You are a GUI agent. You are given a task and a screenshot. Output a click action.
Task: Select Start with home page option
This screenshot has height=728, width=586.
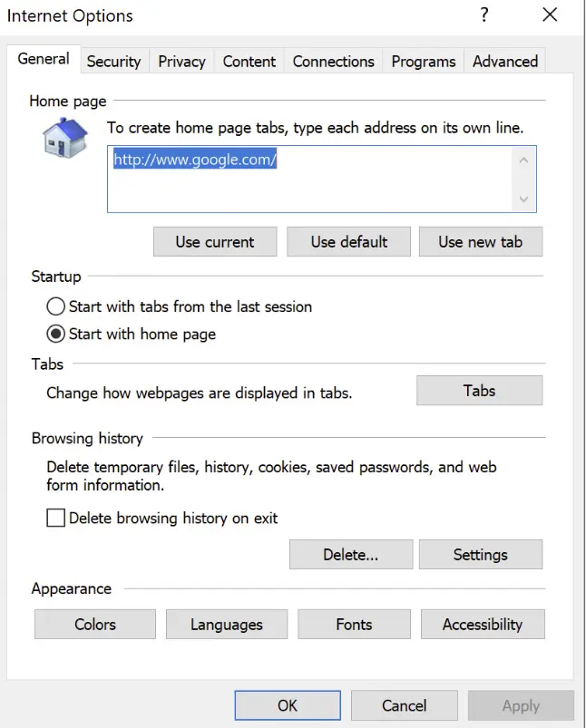tap(56, 334)
